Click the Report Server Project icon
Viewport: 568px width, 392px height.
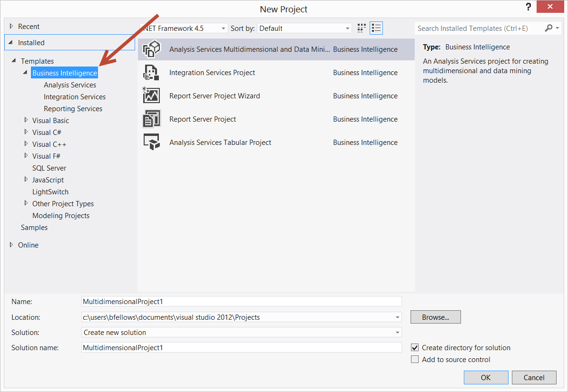pos(151,119)
